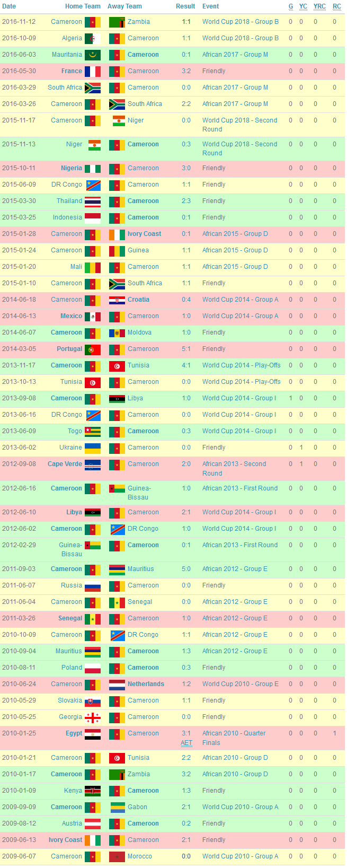Open World Cup 2010 - Group E event

[x=240, y=685]
